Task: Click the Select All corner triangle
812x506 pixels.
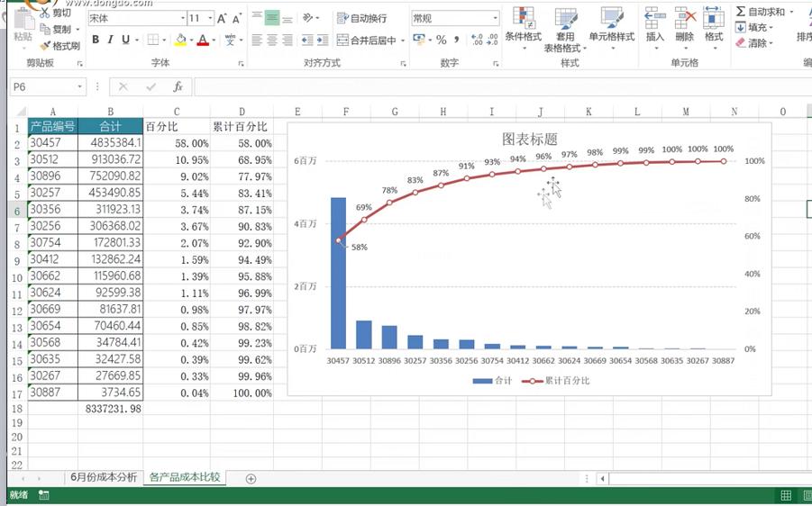Action: click(x=20, y=112)
